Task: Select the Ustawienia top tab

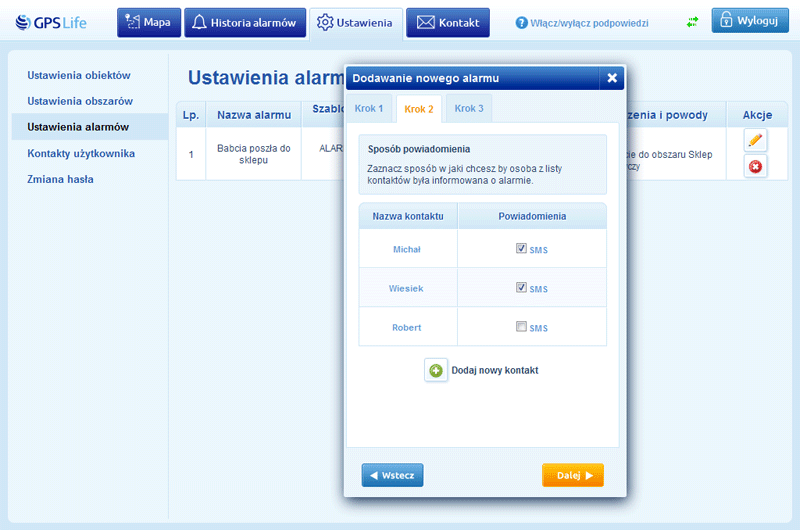Action: click(x=356, y=23)
